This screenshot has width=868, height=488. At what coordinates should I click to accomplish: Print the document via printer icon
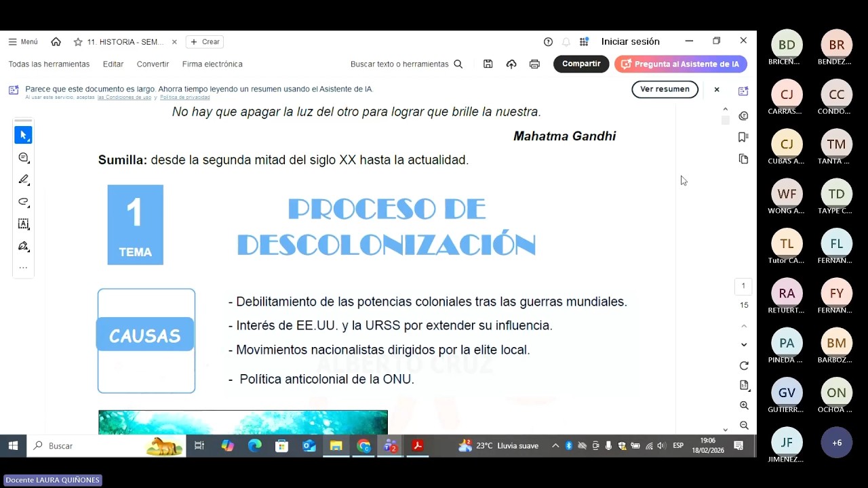tap(534, 64)
